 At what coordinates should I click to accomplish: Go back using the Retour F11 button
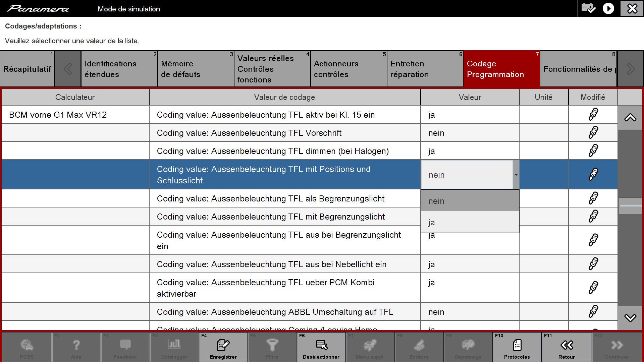[x=567, y=347]
